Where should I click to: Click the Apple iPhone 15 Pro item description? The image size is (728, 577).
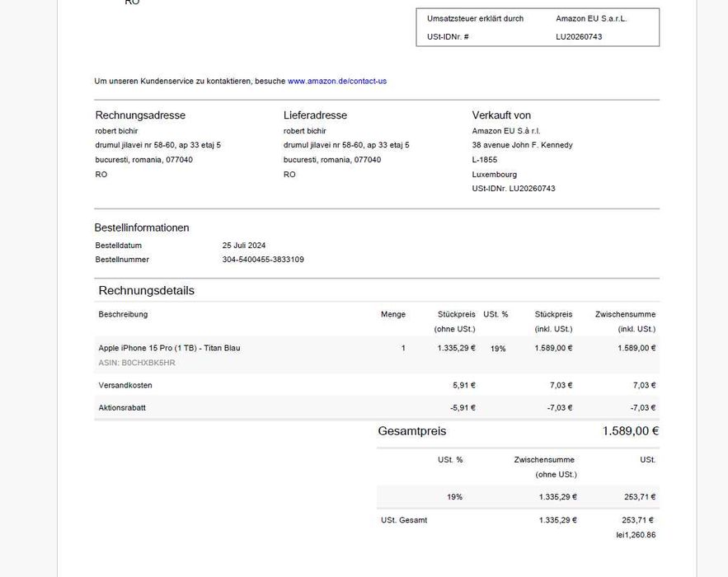pyautogui.click(x=169, y=348)
